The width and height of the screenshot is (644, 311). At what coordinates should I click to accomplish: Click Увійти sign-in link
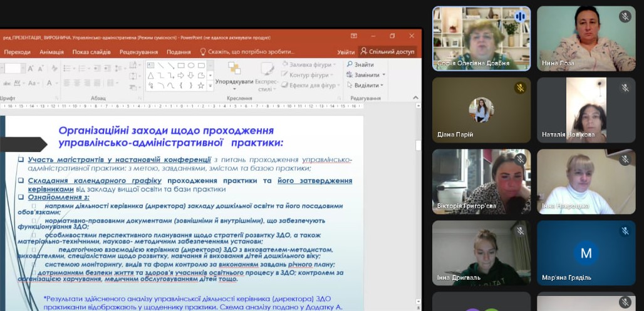346,52
